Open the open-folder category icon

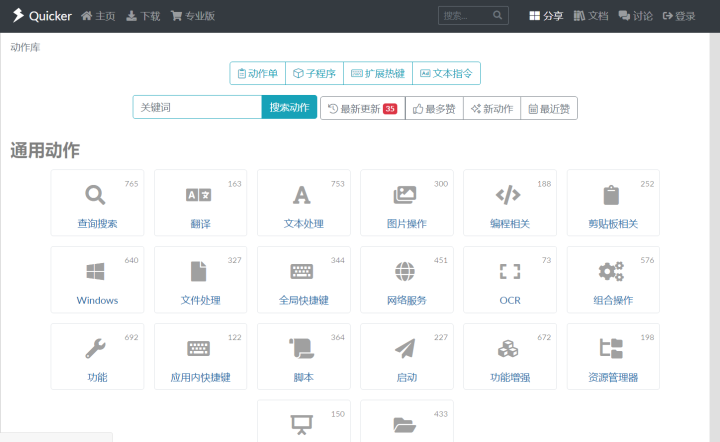click(405, 425)
